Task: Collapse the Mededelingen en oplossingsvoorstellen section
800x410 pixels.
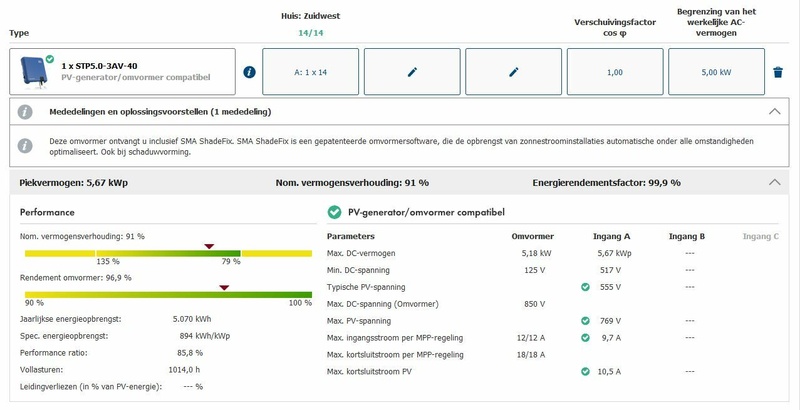Action: pyautogui.click(x=773, y=112)
